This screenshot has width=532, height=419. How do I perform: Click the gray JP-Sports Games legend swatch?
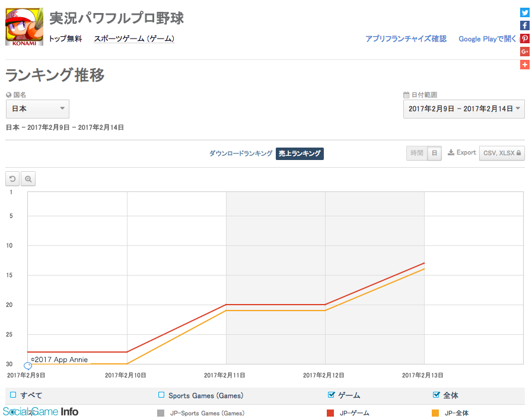[x=161, y=413]
